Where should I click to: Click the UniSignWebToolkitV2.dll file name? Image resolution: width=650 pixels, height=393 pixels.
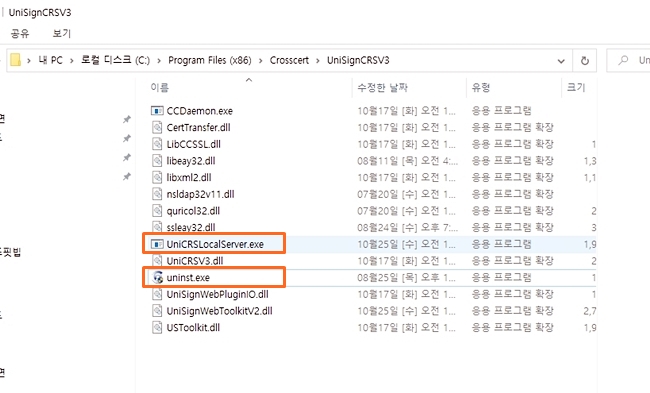point(219,311)
